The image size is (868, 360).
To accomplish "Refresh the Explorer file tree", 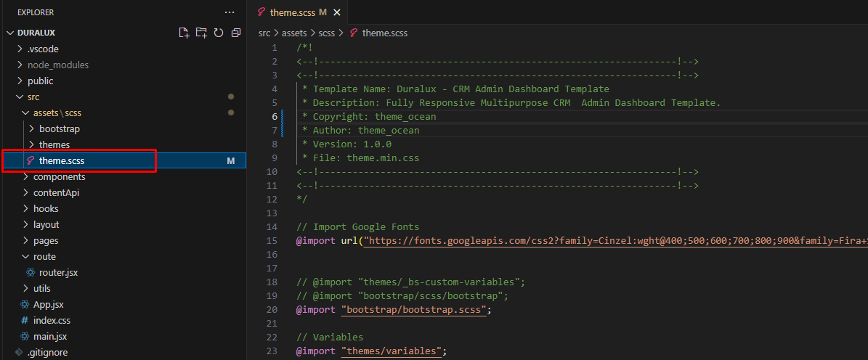I will [219, 33].
